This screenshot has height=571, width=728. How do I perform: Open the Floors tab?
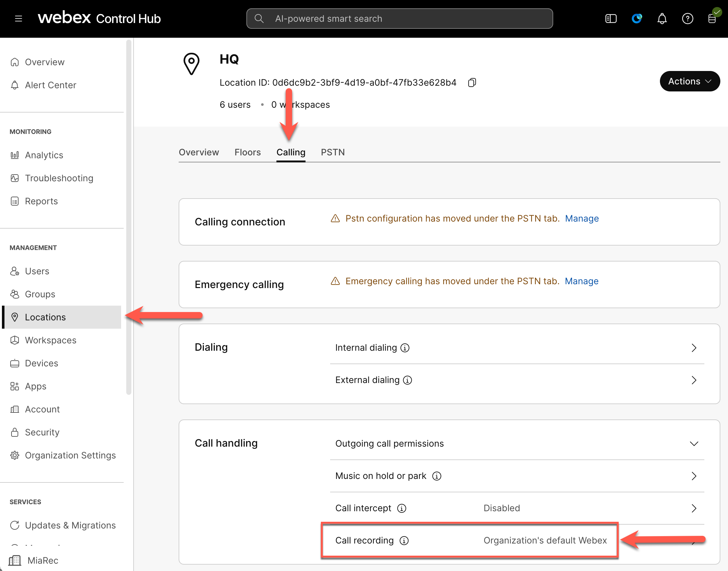[248, 152]
